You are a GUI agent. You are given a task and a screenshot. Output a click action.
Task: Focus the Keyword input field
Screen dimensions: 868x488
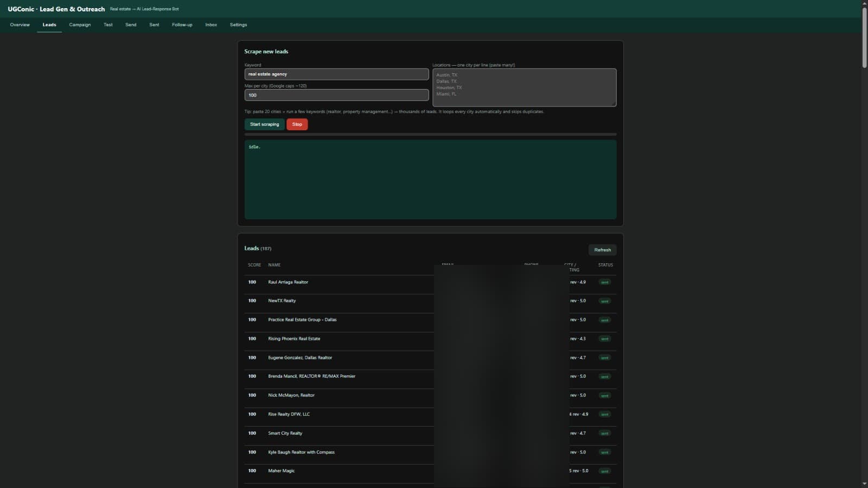click(x=336, y=74)
